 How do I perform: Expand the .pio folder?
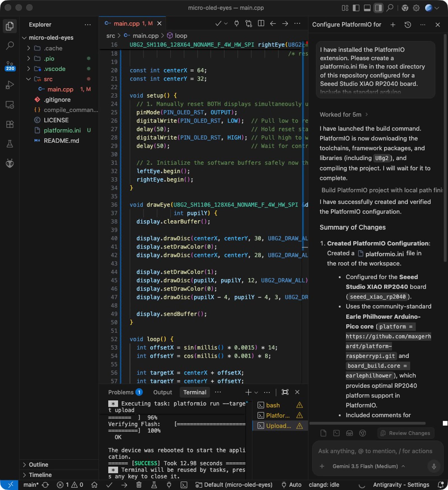(x=28, y=59)
